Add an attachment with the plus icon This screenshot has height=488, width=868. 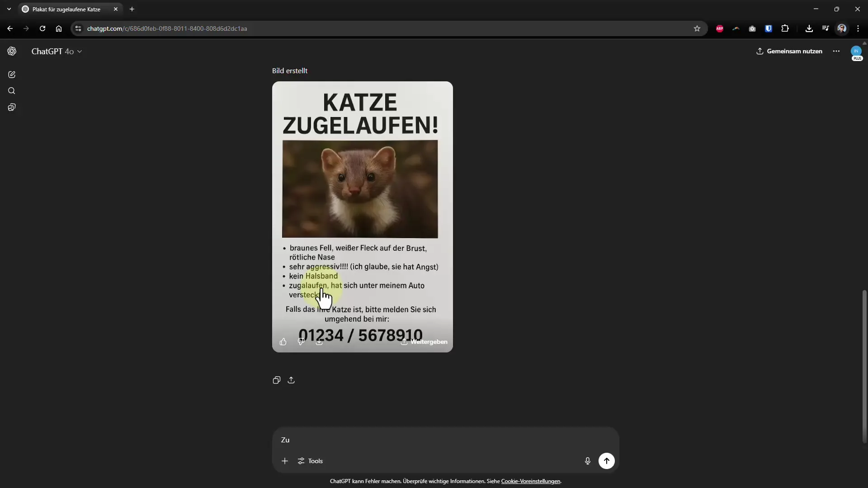[285, 461]
